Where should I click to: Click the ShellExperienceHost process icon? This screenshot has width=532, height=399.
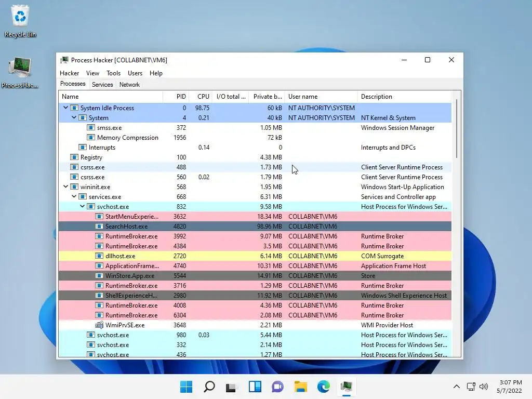(99, 295)
